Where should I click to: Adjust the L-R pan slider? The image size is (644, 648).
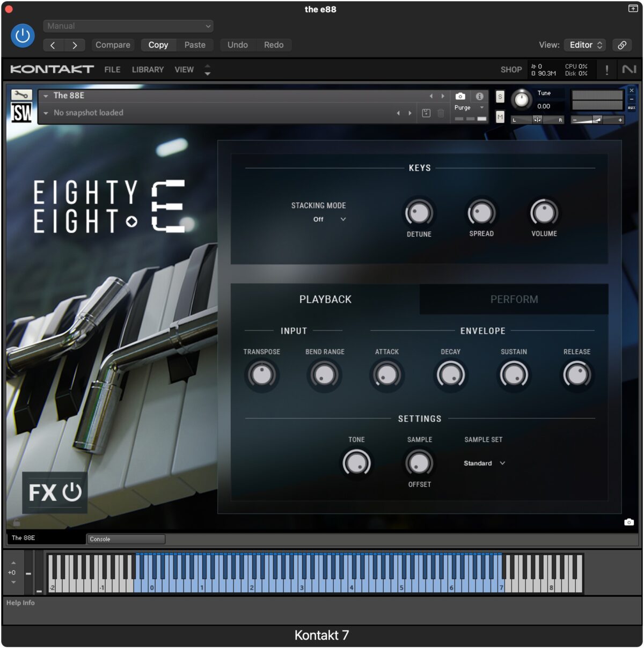coord(538,120)
